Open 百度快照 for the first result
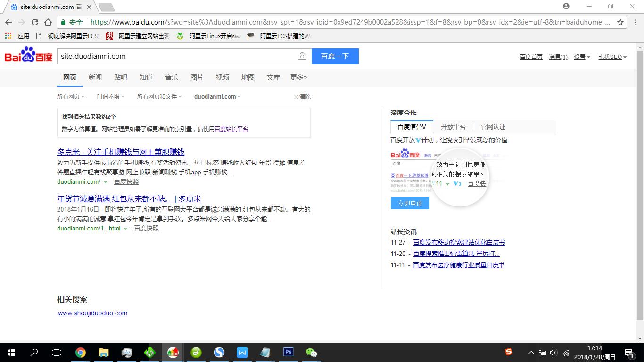This screenshot has width=644, height=362. coord(126,181)
